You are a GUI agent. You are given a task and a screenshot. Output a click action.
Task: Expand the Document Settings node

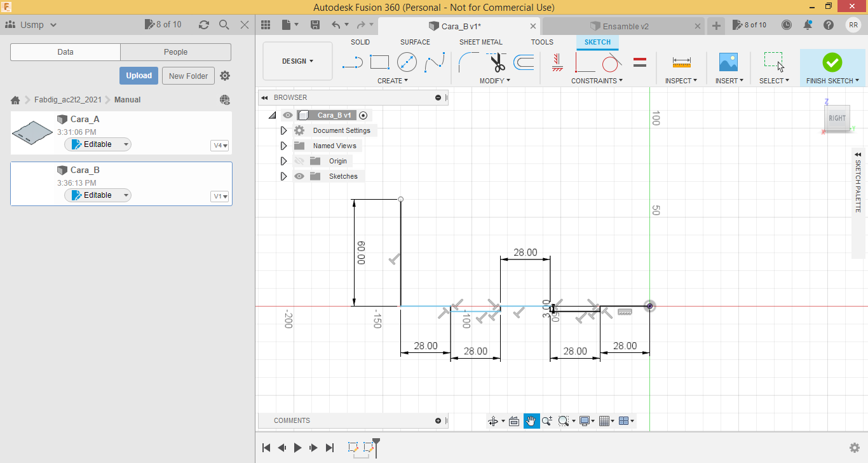tap(284, 130)
